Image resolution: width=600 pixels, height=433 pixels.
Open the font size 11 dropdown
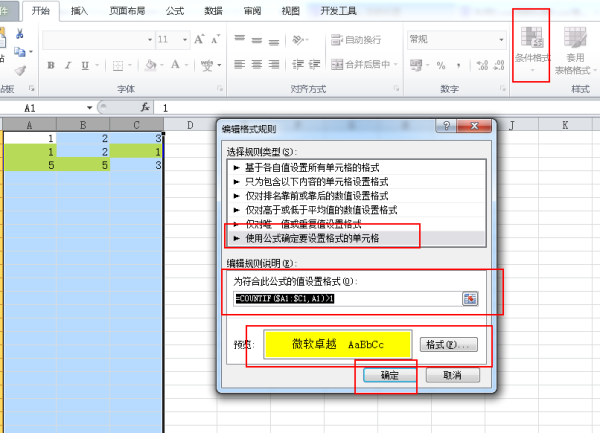click(x=185, y=39)
